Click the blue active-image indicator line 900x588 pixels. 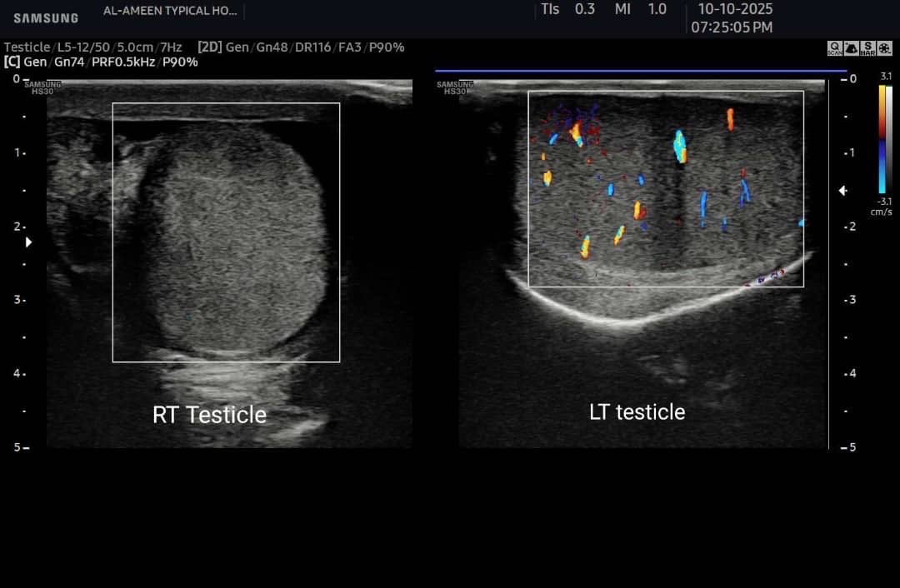[x=641, y=71]
